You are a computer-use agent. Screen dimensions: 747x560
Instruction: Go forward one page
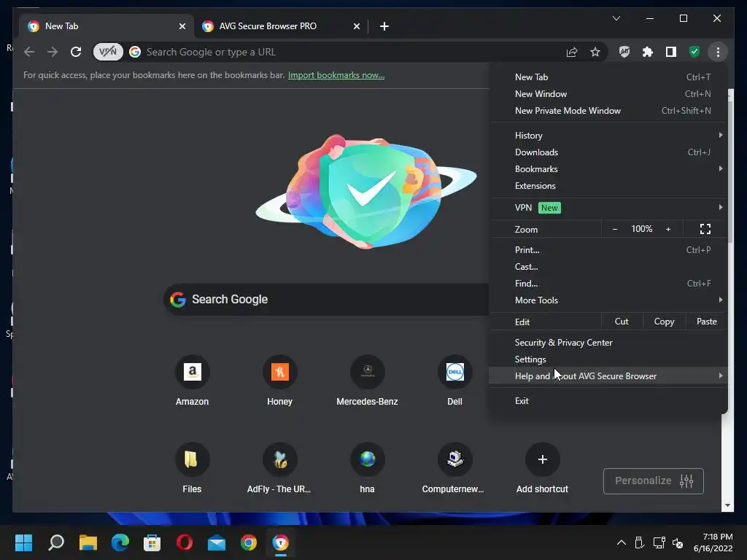point(53,52)
